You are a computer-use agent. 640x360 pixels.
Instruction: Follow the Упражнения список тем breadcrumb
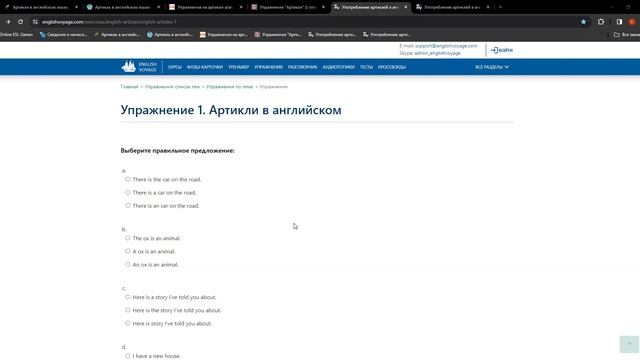point(172,87)
